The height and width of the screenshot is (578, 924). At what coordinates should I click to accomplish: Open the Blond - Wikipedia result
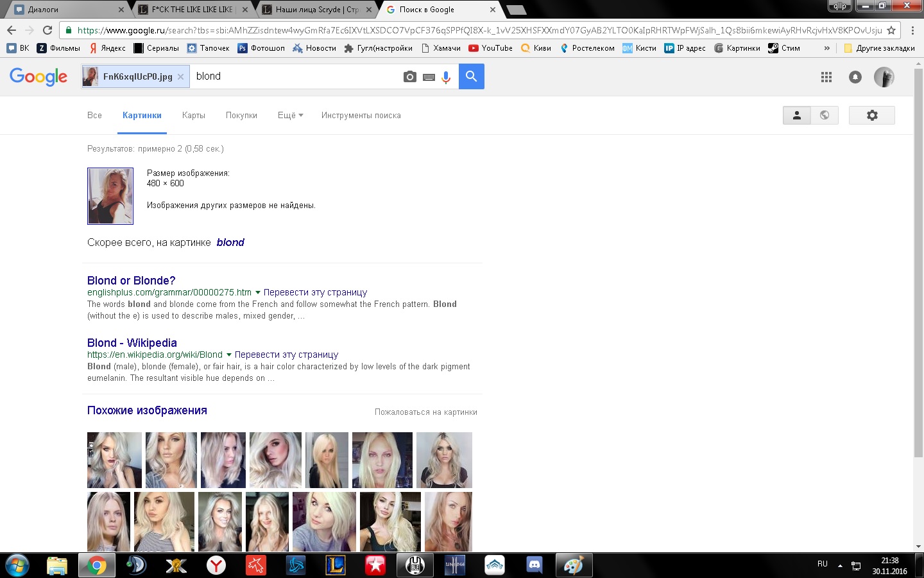[132, 343]
